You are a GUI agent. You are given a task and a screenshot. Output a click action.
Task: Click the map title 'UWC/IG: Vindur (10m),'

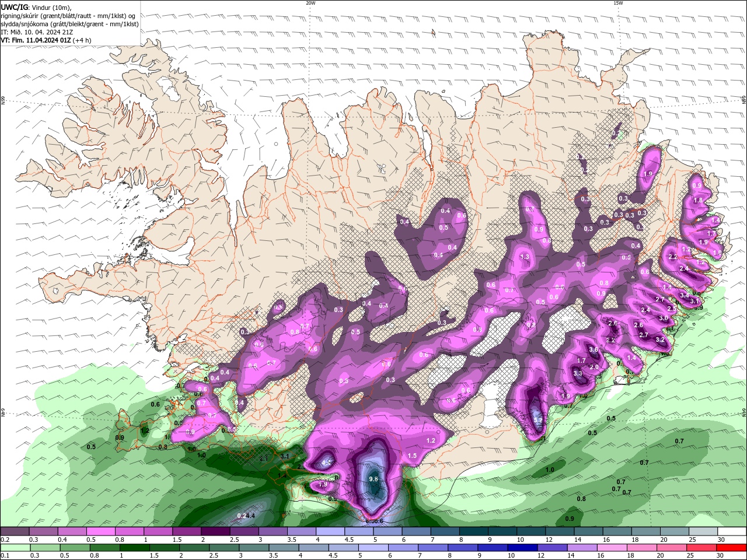click(x=36, y=7)
